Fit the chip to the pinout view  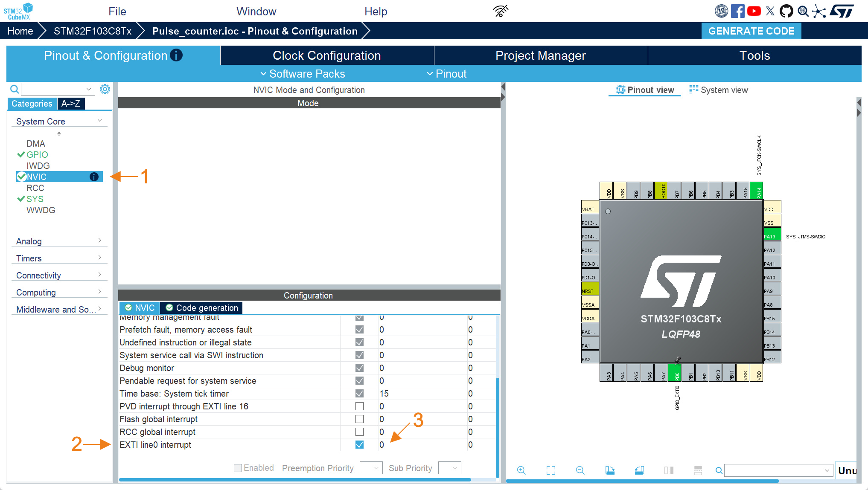[551, 470]
